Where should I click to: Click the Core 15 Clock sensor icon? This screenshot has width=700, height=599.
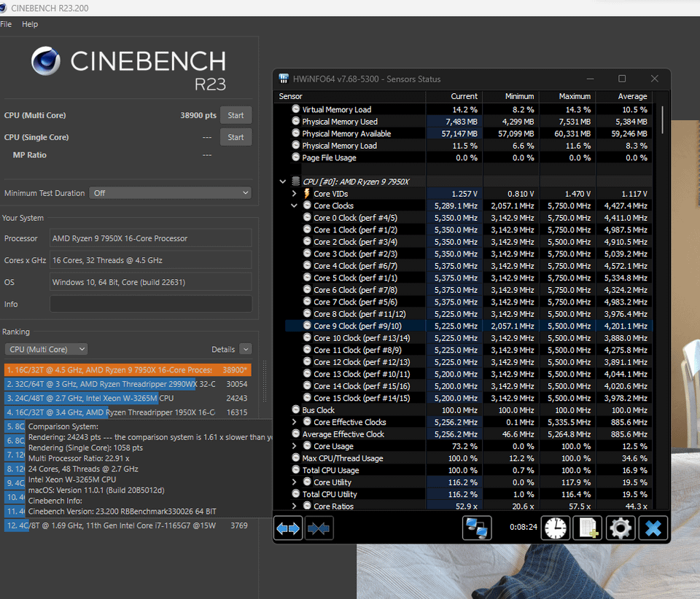point(307,397)
